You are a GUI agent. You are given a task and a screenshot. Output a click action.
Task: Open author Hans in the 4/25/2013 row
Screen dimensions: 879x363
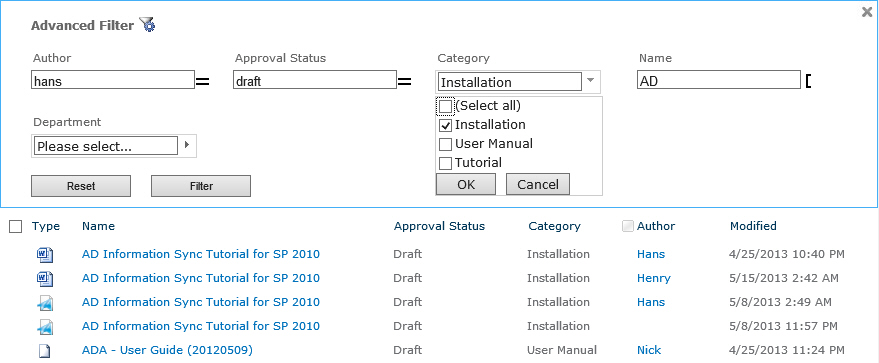coord(651,254)
